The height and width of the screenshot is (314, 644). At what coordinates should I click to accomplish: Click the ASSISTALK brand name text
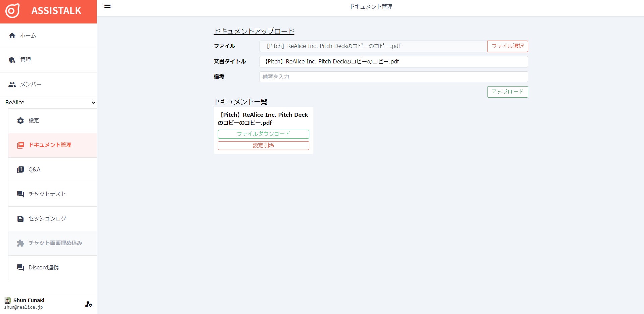click(x=56, y=11)
